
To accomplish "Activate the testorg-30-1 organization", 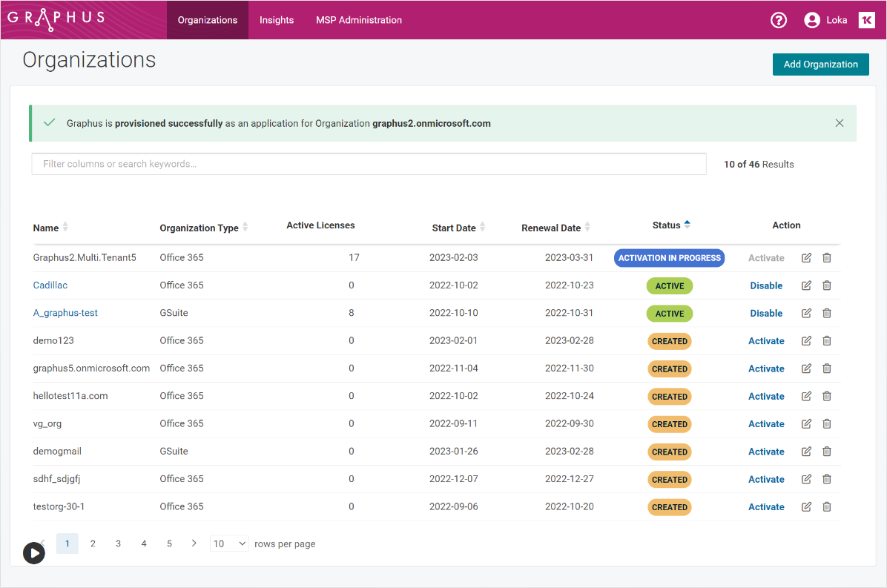I will [766, 507].
